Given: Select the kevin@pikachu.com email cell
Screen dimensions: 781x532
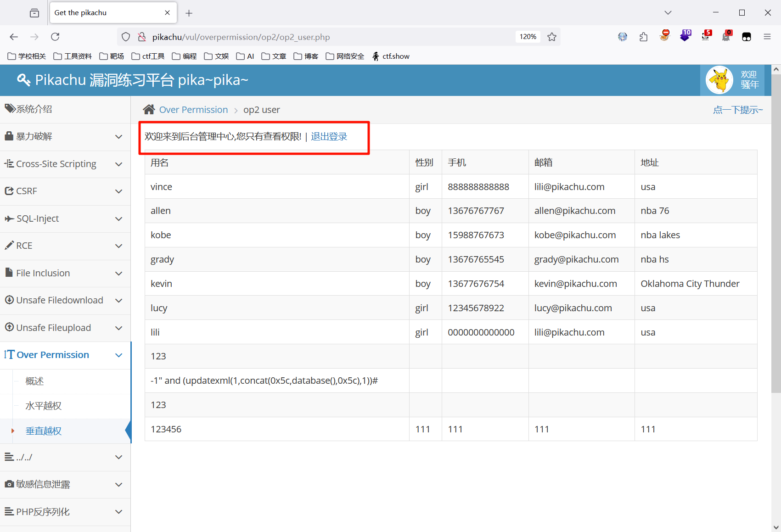Looking at the screenshot, I should tap(581, 284).
